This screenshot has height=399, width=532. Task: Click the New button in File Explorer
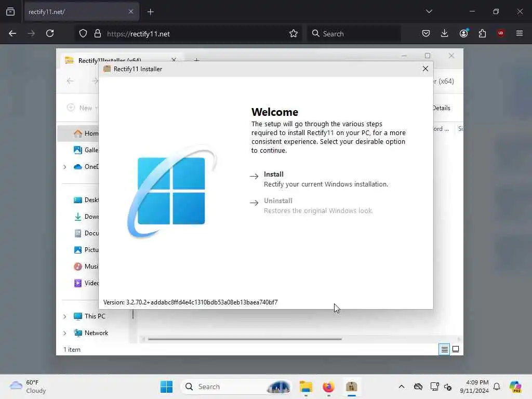coord(82,108)
